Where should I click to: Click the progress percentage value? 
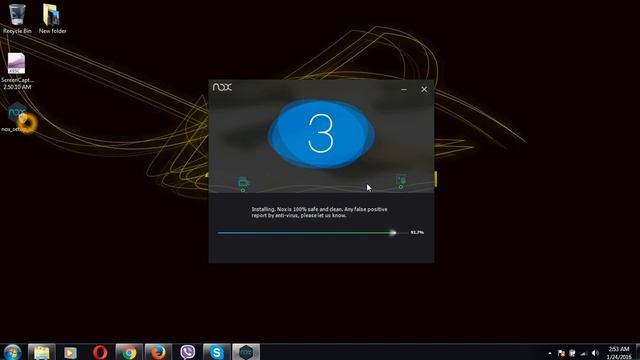[x=417, y=232]
